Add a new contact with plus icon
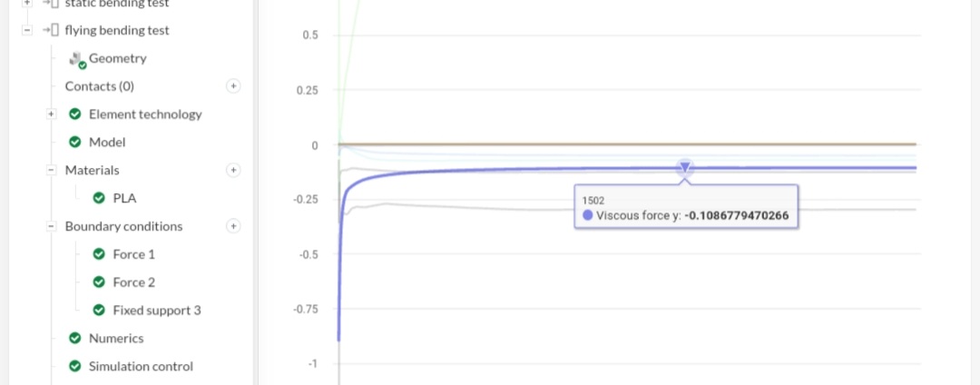Image resolution: width=980 pixels, height=385 pixels. (x=233, y=86)
